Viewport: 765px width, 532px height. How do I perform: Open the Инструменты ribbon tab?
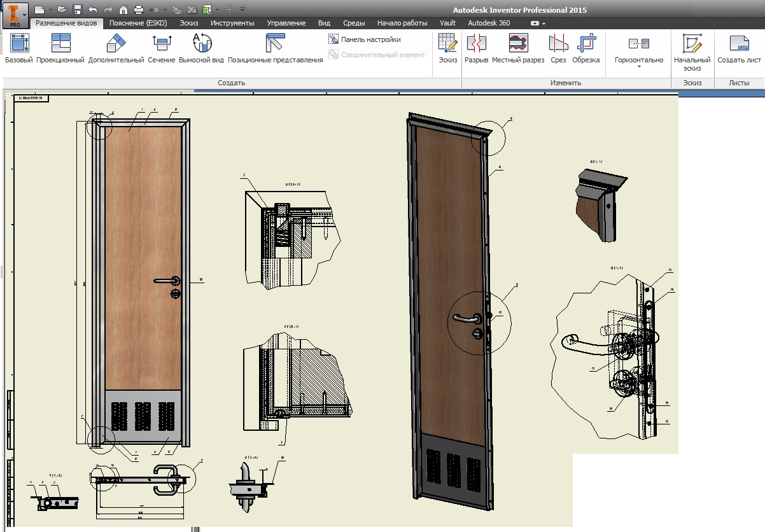232,23
